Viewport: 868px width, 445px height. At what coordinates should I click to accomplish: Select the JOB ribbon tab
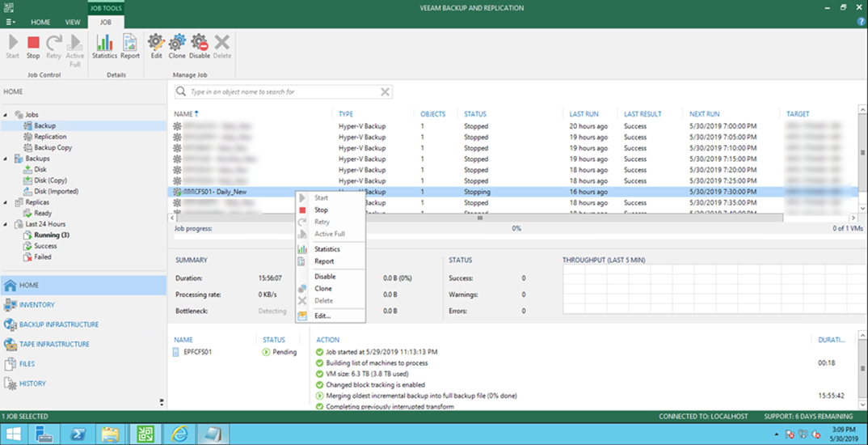click(106, 22)
